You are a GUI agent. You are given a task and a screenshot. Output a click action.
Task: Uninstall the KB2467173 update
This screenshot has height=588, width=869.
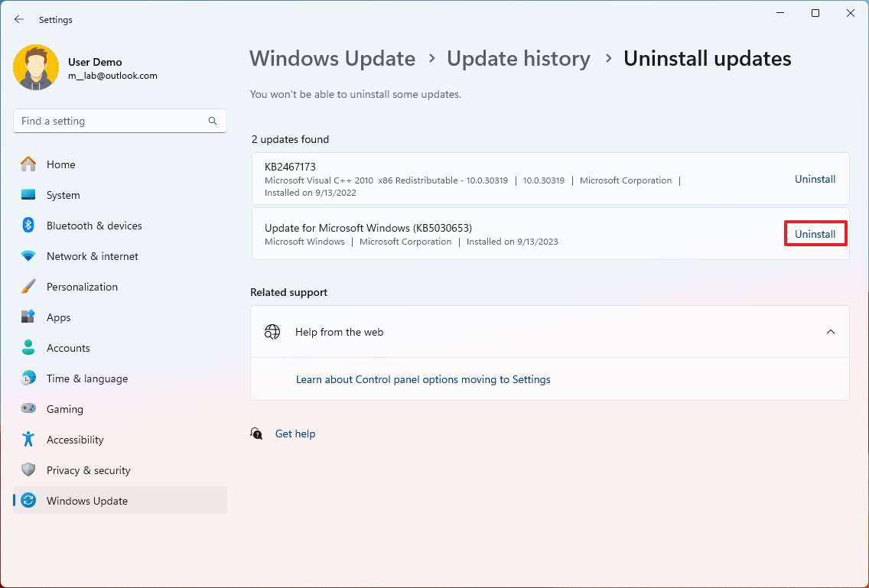815,179
